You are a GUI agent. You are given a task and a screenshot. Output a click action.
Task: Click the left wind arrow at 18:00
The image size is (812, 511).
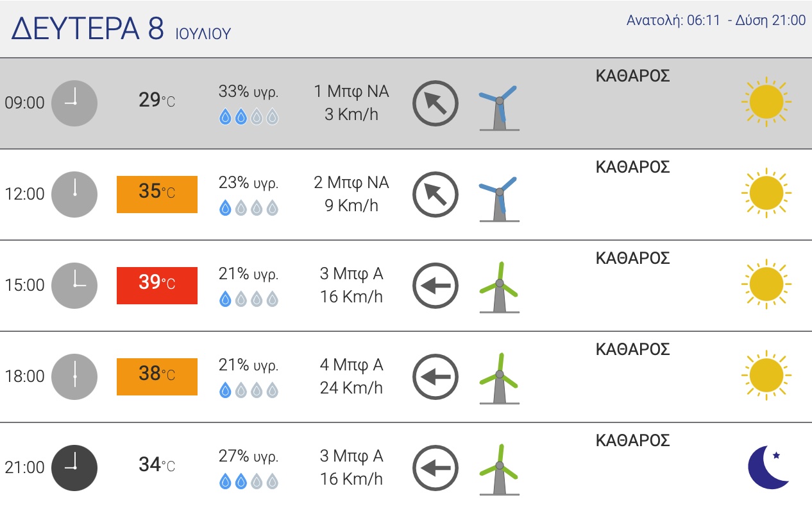[436, 376]
